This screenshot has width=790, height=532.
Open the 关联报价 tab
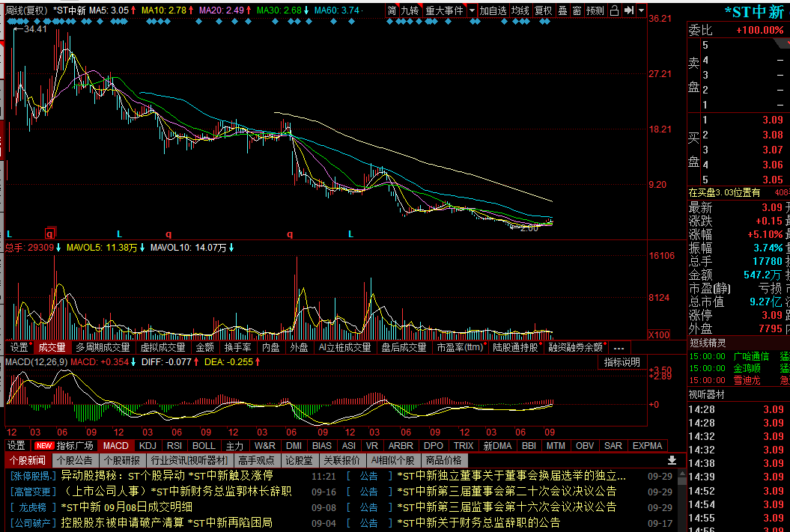[x=341, y=460]
